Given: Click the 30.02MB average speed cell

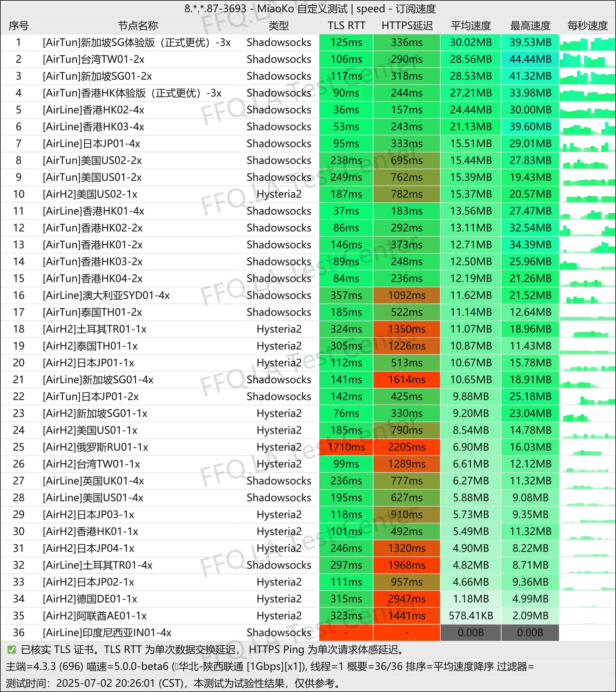Looking at the screenshot, I should pyautogui.click(x=471, y=42).
